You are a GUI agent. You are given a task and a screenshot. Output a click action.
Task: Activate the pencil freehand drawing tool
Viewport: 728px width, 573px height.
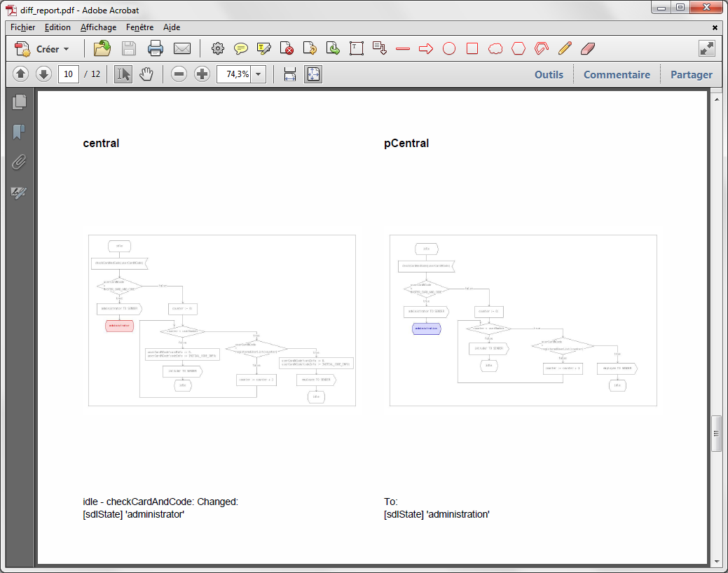pyautogui.click(x=565, y=49)
